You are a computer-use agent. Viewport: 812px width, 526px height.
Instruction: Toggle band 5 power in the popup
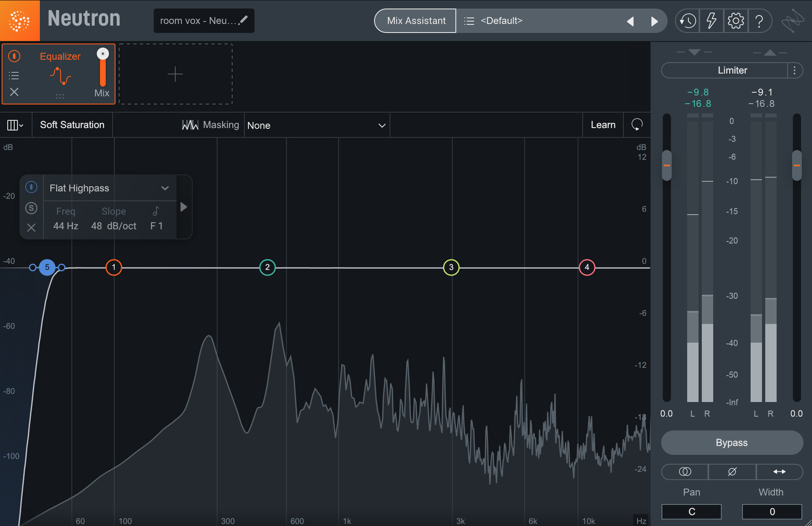31,187
